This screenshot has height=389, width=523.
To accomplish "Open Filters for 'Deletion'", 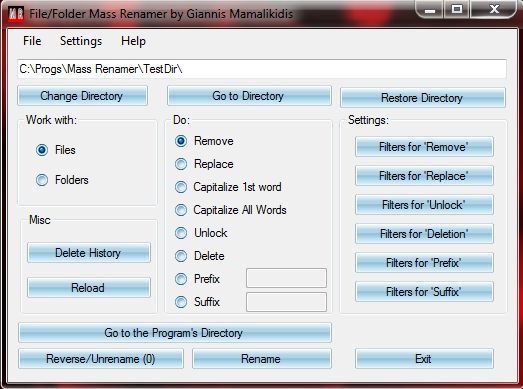I will 424,234.
